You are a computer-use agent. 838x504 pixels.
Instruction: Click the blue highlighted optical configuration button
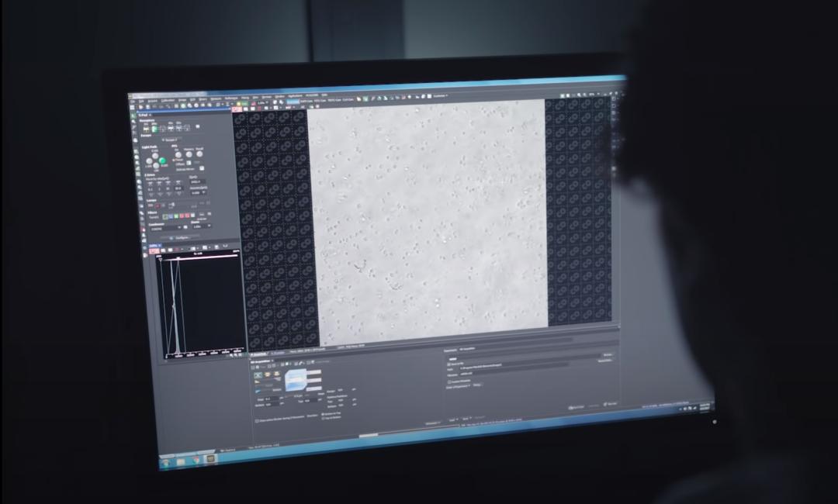293,102
